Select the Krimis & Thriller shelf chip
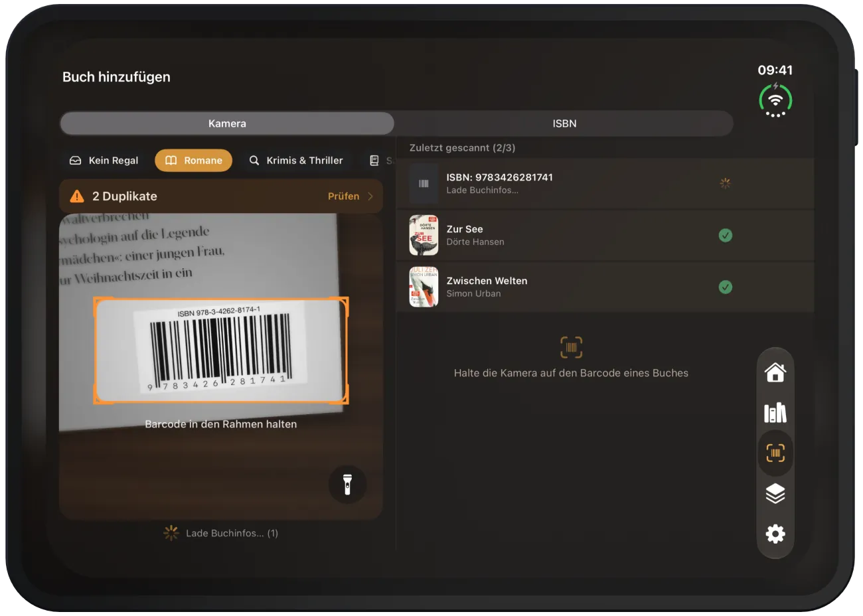 [296, 161]
